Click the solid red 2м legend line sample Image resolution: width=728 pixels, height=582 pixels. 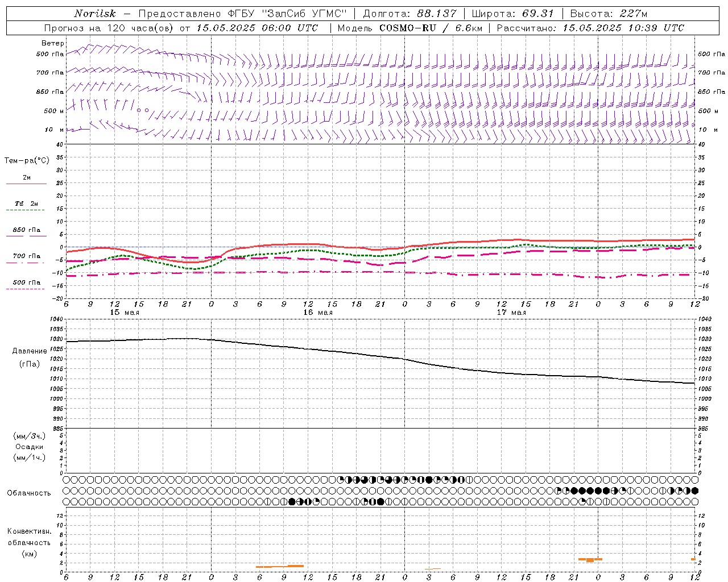click(x=26, y=184)
